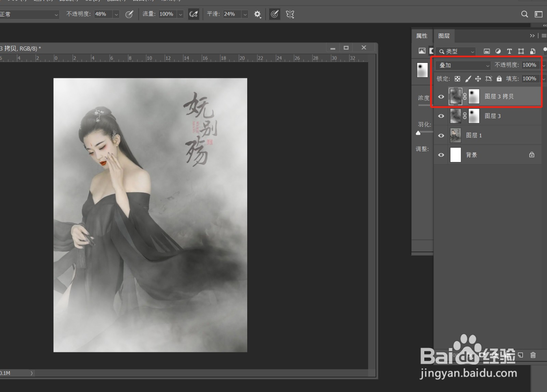Create new layer icon
Image resolution: width=547 pixels, height=392 pixels.
[520, 355]
